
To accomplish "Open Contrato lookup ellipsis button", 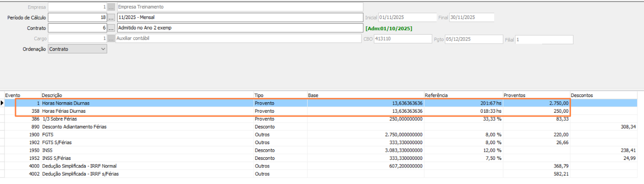I will (111, 28).
